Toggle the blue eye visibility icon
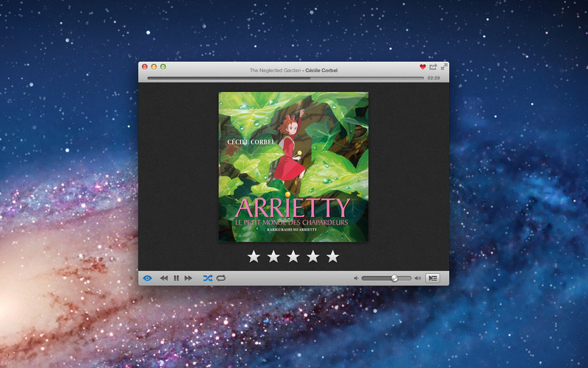The image size is (588, 368). (x=148, y=278)
